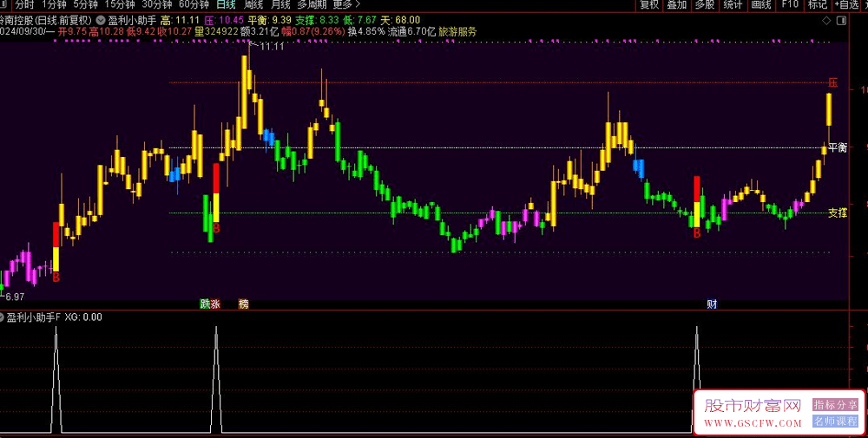Image resolution: width=868 pixels, height=438 pixels.
Task: Click the 天: 68.00 value in header
Action: pyautogui.click(x=400, y=21)
